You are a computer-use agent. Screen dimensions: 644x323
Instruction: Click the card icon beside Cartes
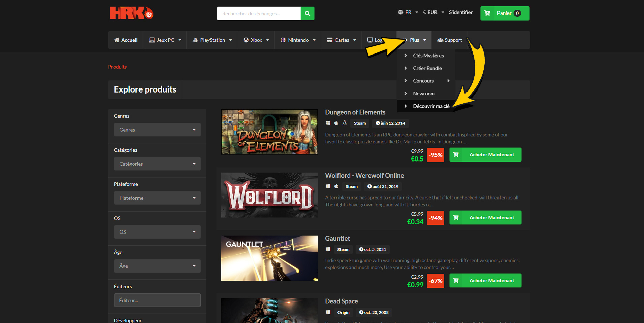pos(329,40)
